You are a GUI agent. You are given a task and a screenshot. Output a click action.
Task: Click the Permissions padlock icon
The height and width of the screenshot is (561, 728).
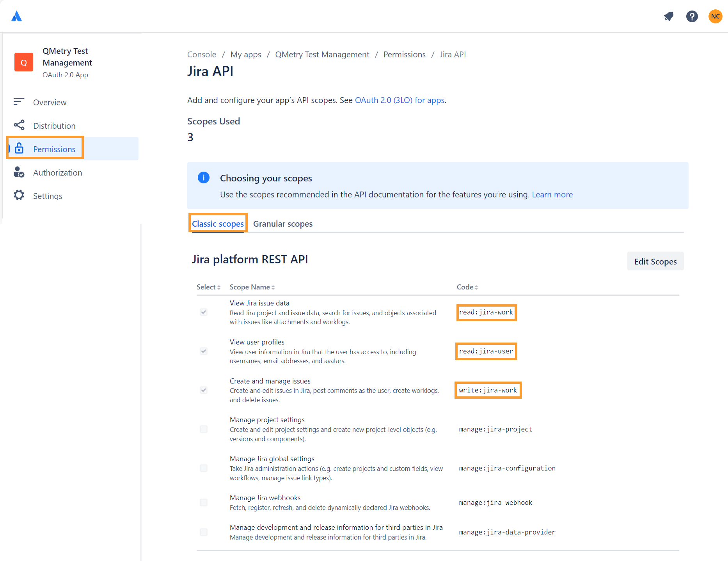19,149
